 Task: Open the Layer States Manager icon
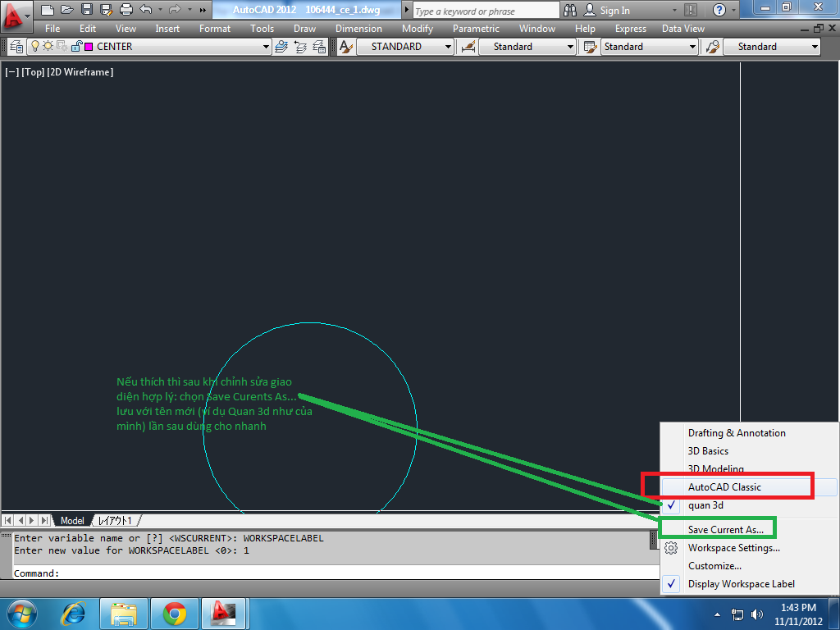319,47
